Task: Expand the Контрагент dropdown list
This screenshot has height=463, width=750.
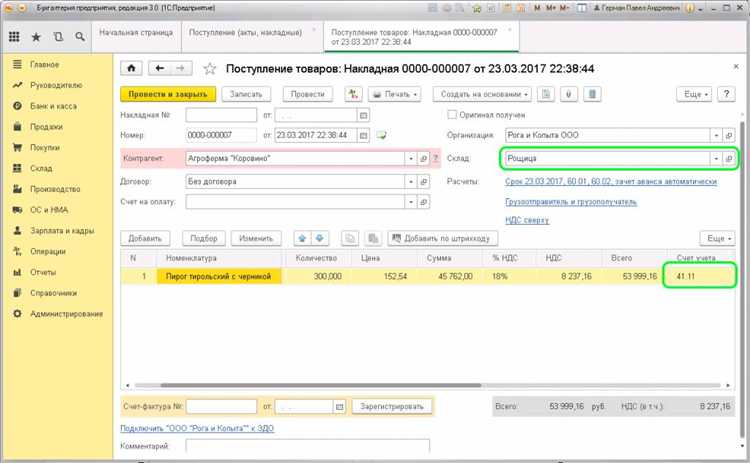Action: click(410, 158)
